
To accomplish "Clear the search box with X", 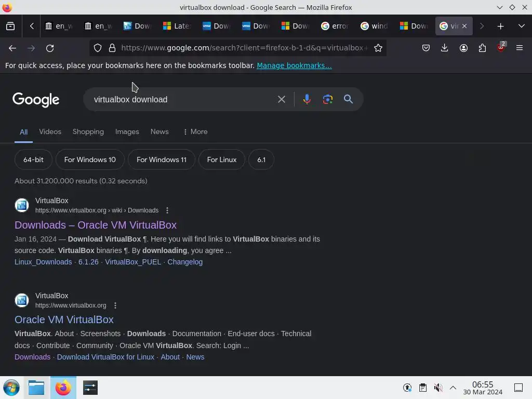I will tap(281, 99).
